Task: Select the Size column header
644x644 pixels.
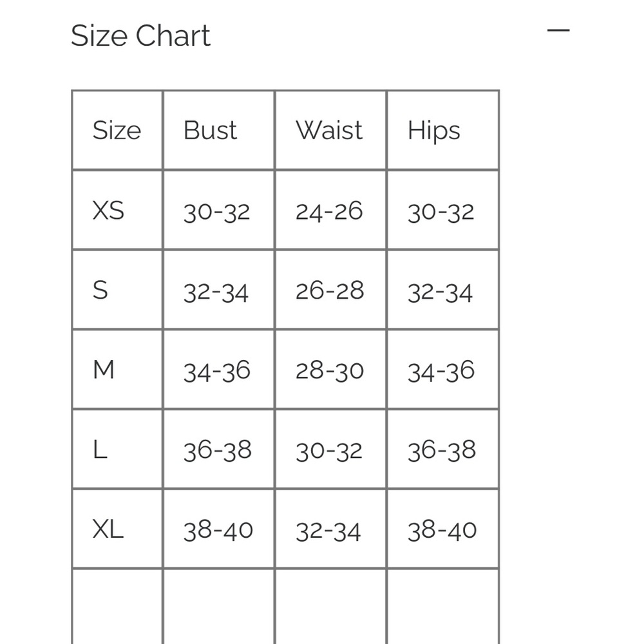Action: pos(117,130)
